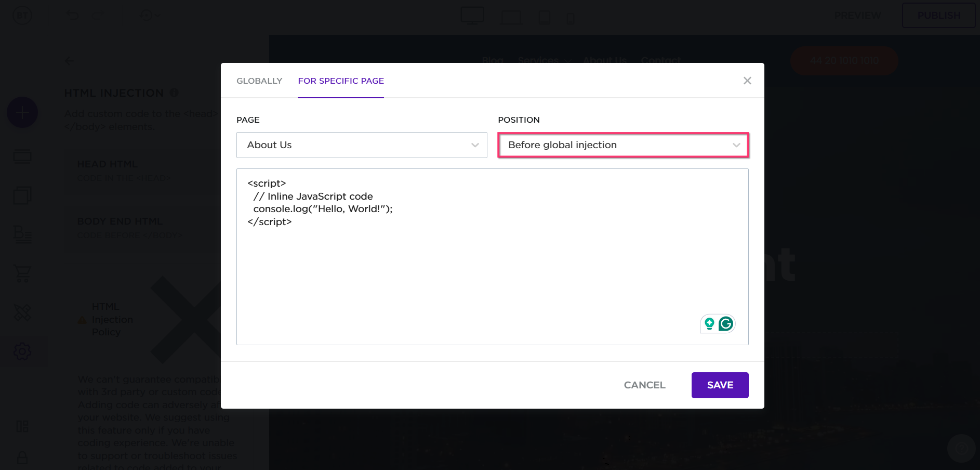Click the lock icon at sidebar bottom
Viewport: 980px width, 470px height.
click(x=22, y=458)
